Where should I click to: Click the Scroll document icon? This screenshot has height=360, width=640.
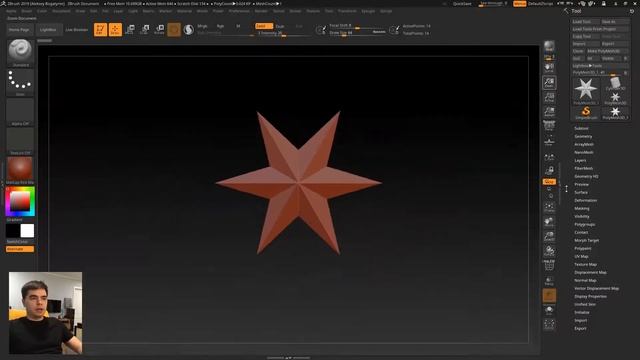(549, 67)
